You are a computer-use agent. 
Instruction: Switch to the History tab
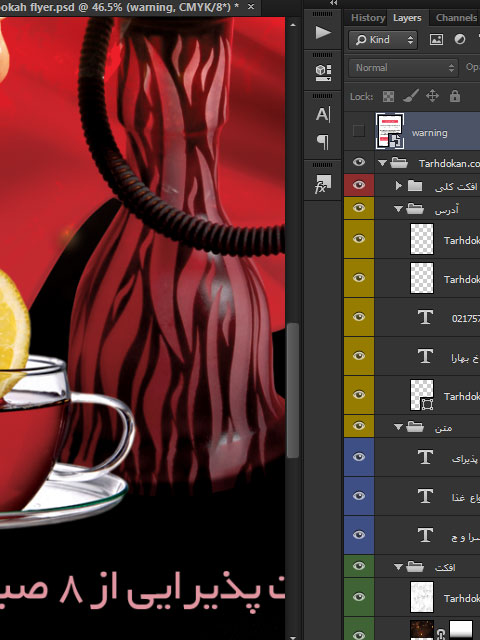tap(368, 18)
